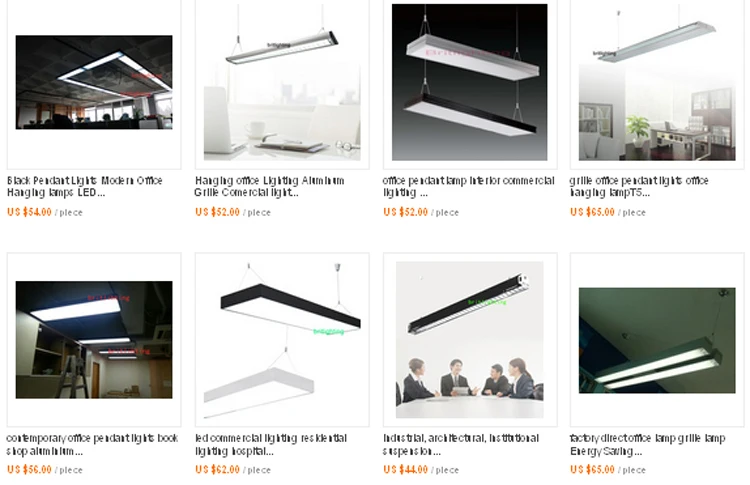Select the led commercial lighting black and white lamps image
750x485 pixels.
point(282,340)
